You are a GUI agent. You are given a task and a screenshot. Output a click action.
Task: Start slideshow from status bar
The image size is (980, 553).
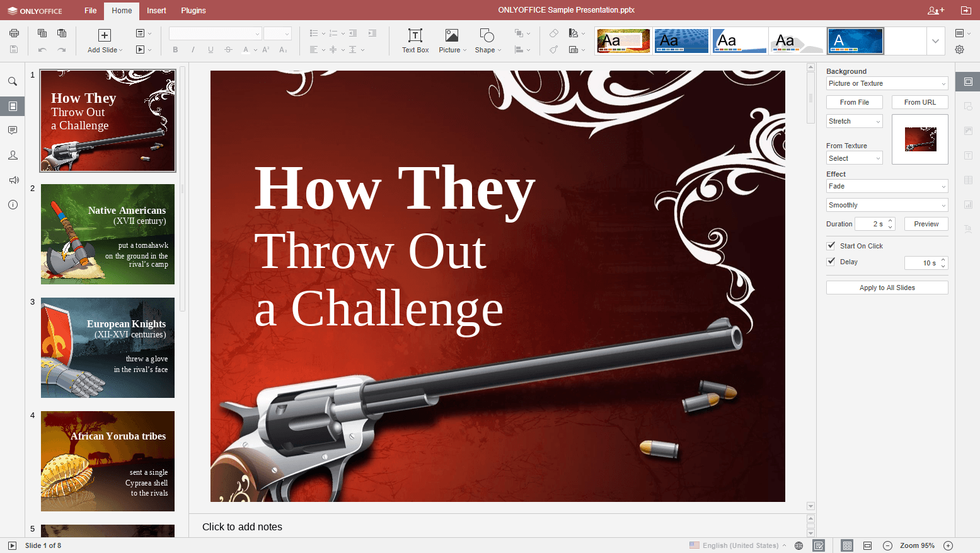pyautogui.click(x=12, y=545)
